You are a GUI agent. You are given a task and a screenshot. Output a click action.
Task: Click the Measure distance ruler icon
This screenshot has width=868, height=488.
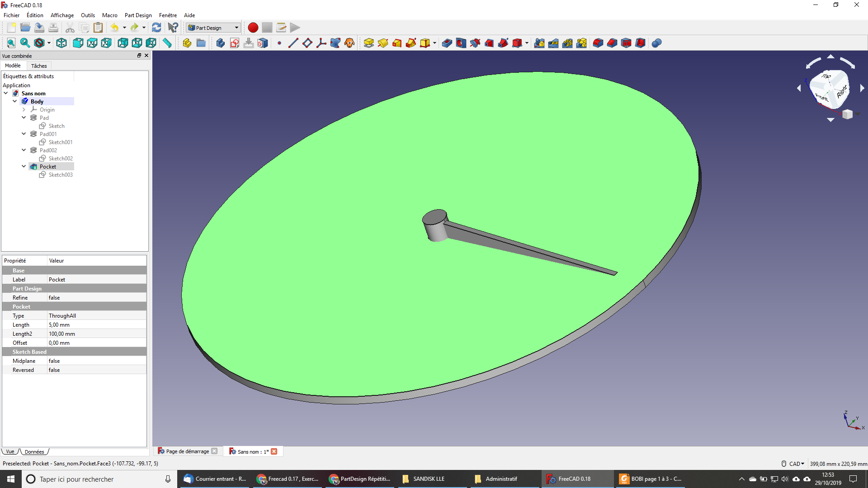coord(167,43)
